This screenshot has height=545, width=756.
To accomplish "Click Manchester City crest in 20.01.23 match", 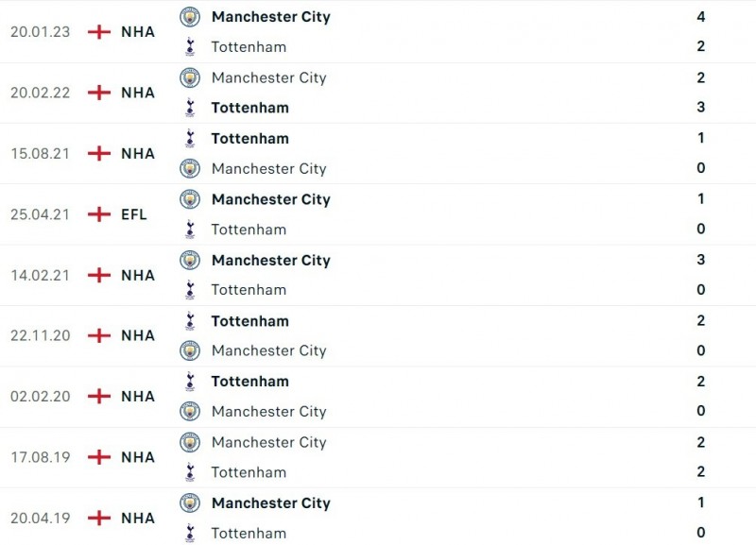I will click(x=190, y=17).
